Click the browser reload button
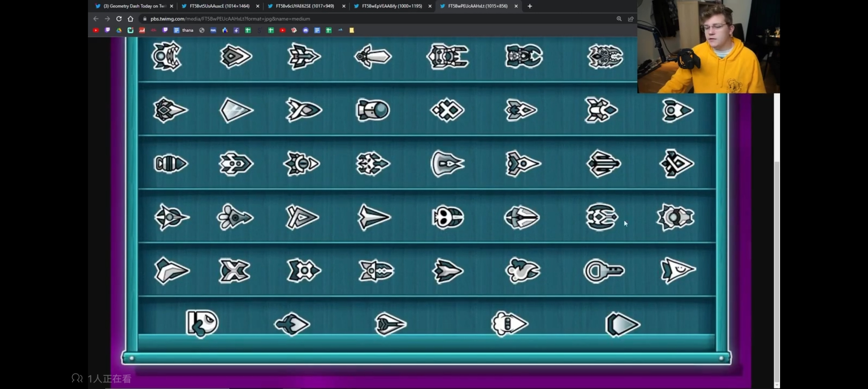Image resolution: width=868 pixels, height=389 pixels. [119, 19]
